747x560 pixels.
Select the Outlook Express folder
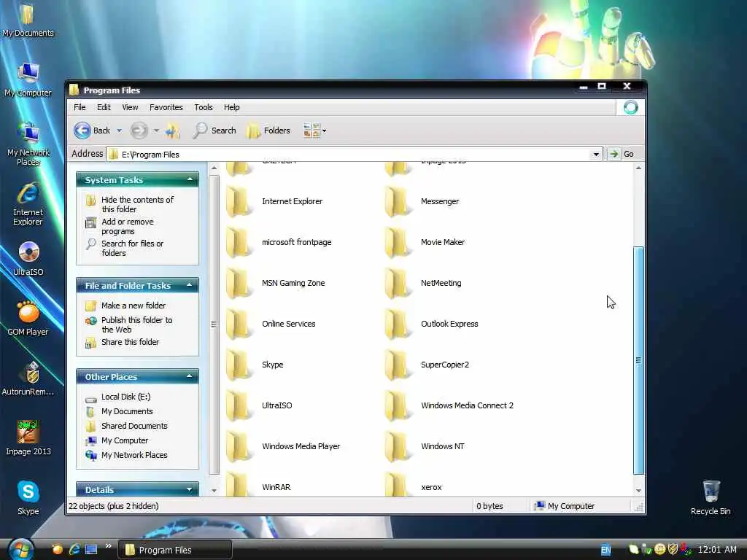(x=431, y=324)
